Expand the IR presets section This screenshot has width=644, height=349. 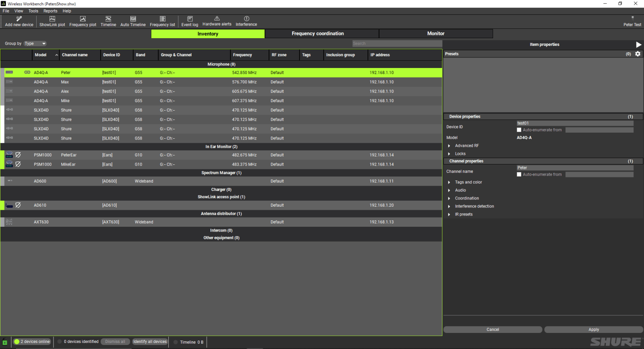click(x=449, y=215)
